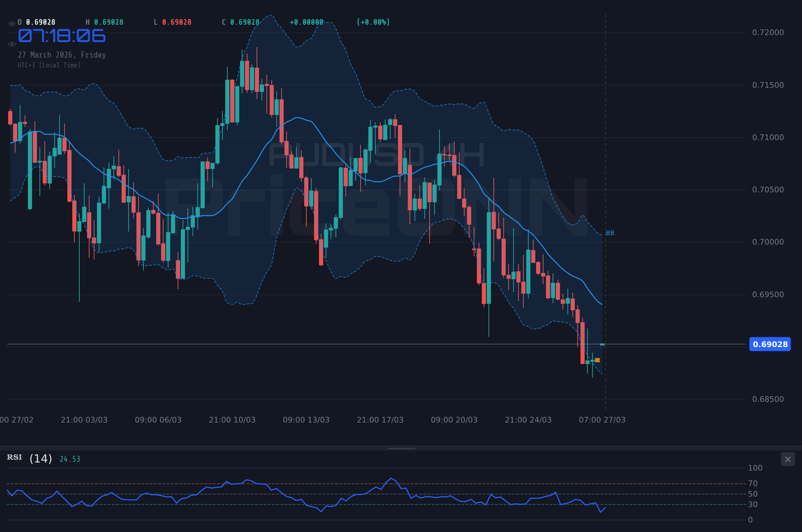Select the RSI value 24.53

(69, 458)
